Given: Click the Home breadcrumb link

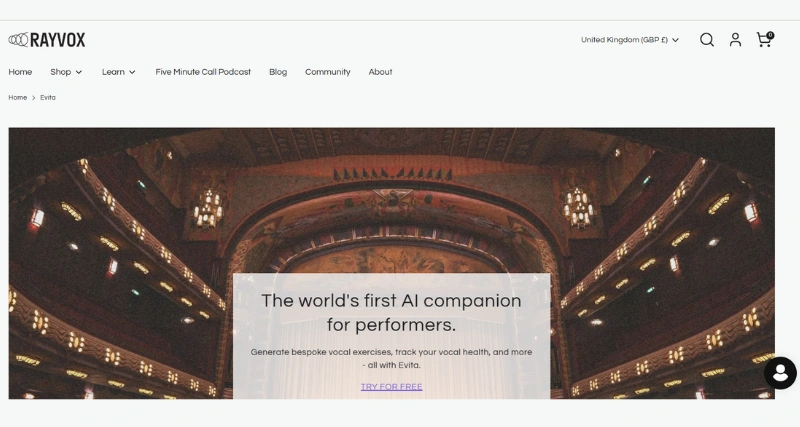Looking at the screenshot, I should [x=18, y=98].
